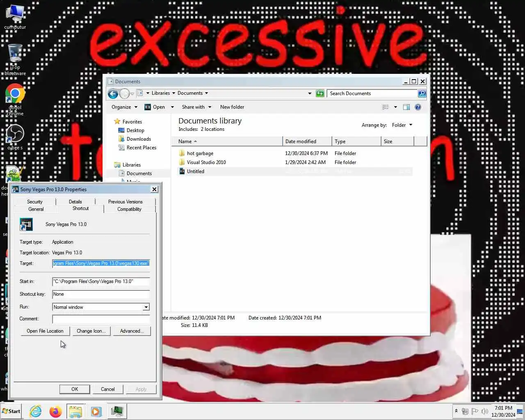Image resolution: width=525 pixels, height=420 pixels.
Task: Click the Advanced button
Action: (132, 331)
